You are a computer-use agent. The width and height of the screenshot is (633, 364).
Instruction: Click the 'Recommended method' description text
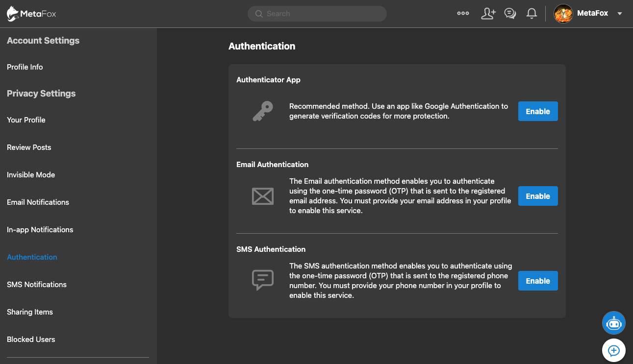(x=399, y=111)
